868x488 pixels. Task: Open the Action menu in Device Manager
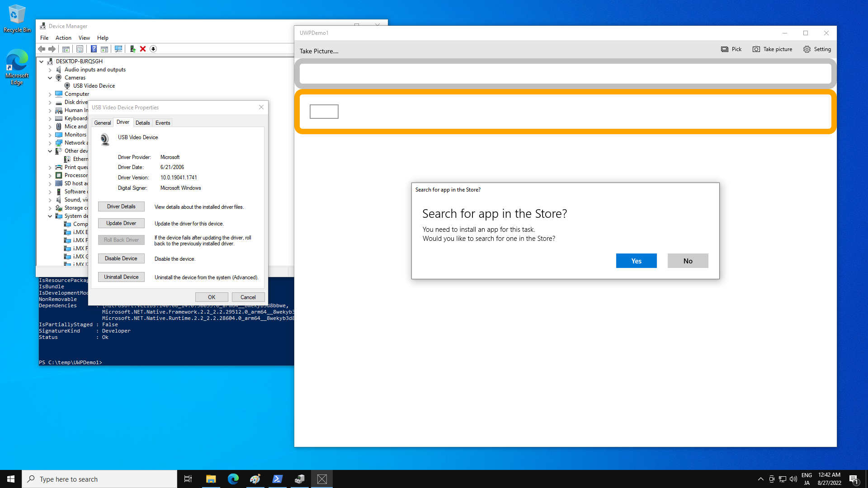63,38
